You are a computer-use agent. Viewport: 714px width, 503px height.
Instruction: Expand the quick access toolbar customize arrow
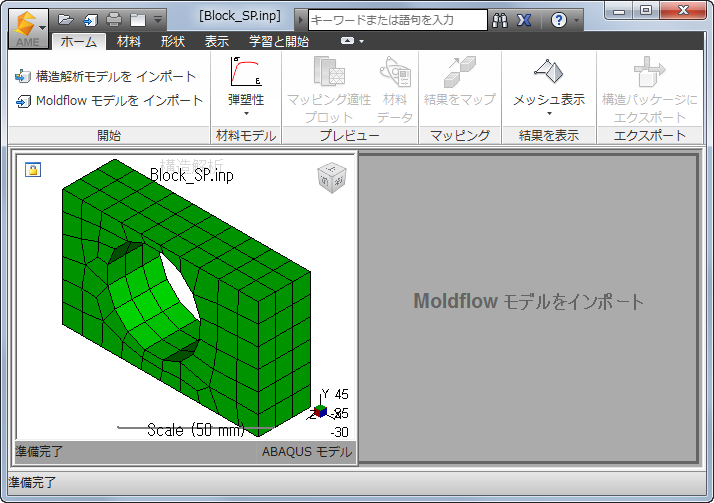click(x=158, y=20)
